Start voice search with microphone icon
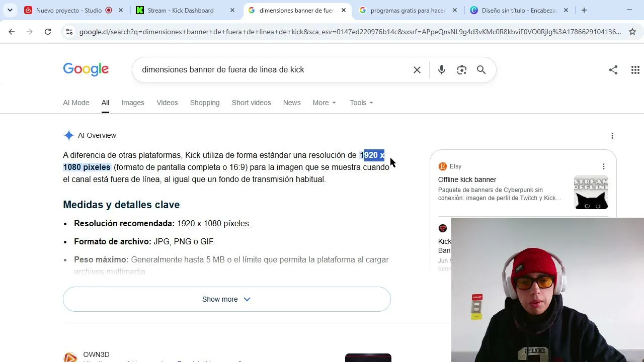This screenshot has height=362, width=644. point(442,70)
